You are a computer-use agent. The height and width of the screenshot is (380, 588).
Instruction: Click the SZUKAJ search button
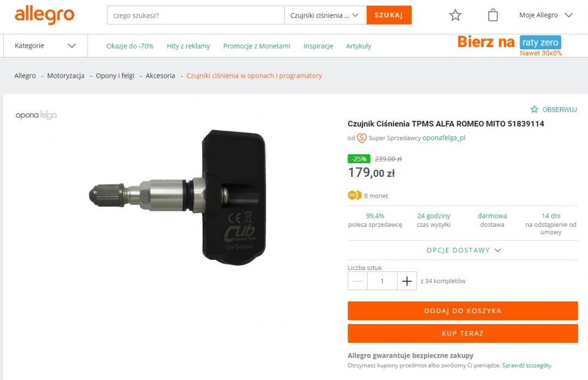tap(389, 15)
